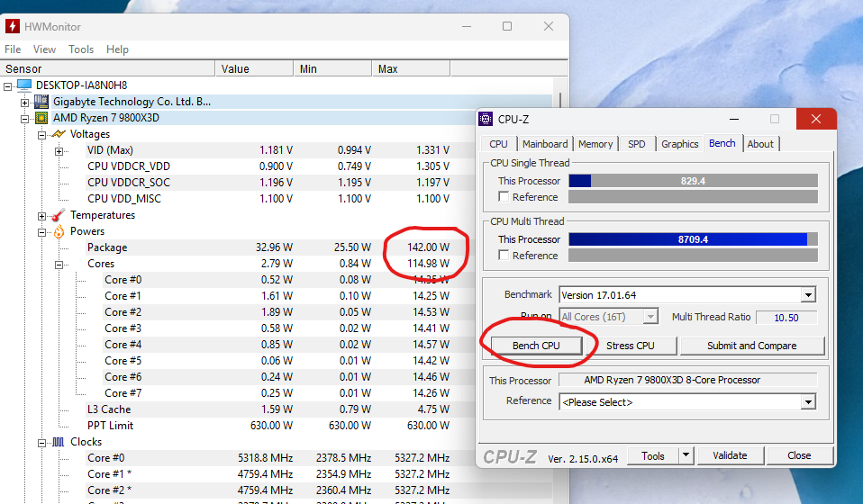The image size is (863, 504).
Task: Open HWMonitor Help menu
Action: pyautogui.click(x=117, y=49)
